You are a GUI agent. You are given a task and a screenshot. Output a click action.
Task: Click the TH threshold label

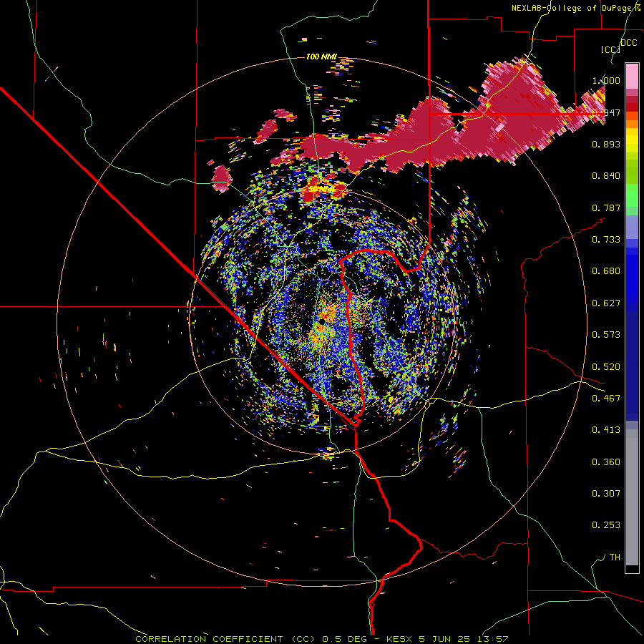[615, 557]
